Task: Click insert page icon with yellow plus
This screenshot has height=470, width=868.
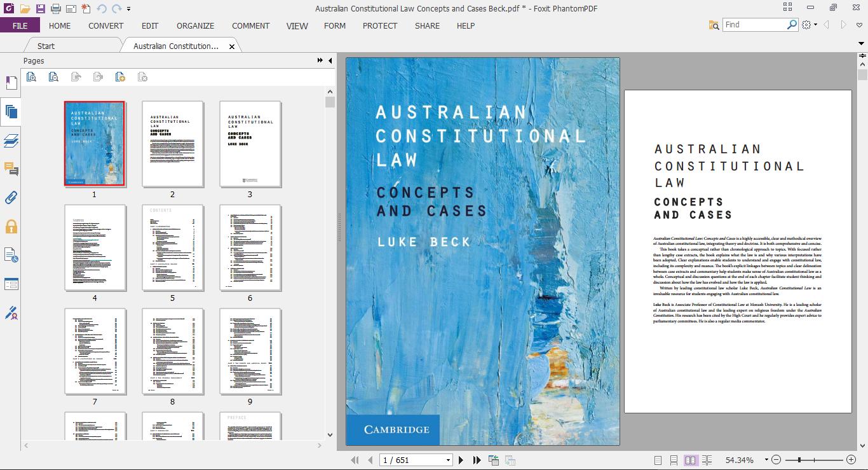Action: click(x=120, y=77)
